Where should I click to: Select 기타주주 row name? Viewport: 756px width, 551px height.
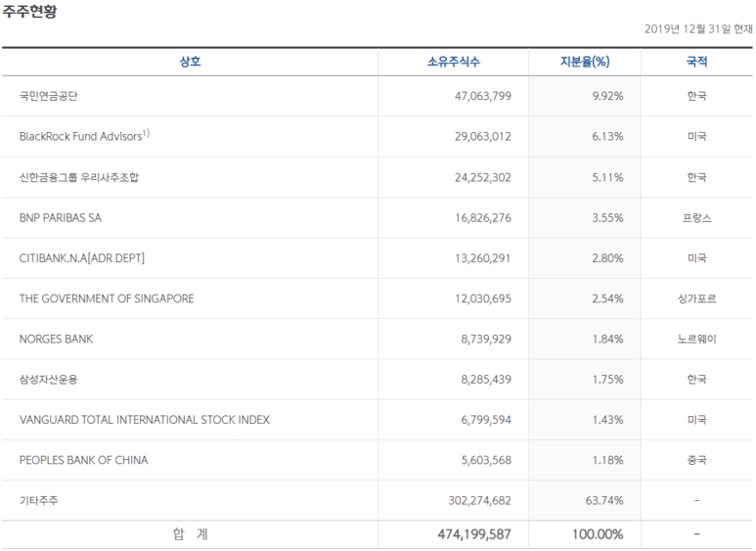[38, 501]
